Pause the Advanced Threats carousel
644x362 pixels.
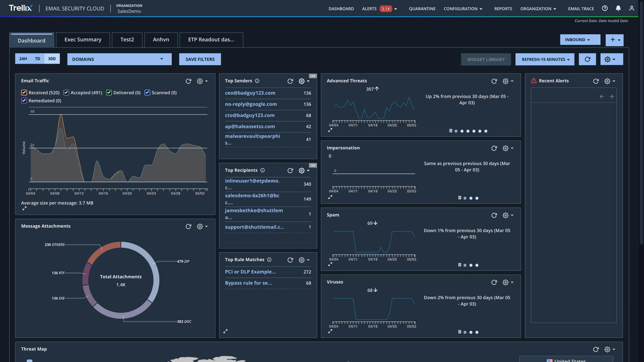coord(451,131)
